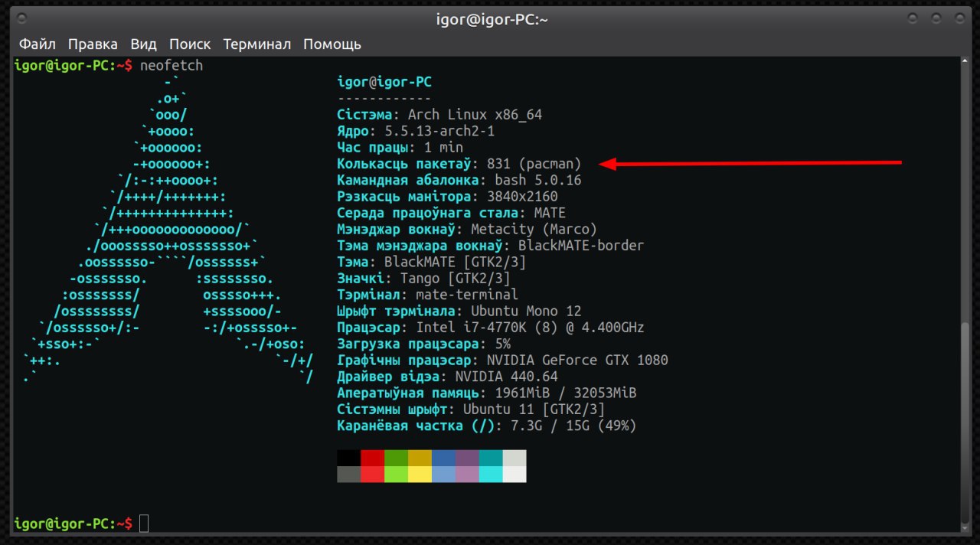This screenshot has width=980, height=545.
Task: Click the '831 (pacman)' package count
Action: click(x=534, y=164)
